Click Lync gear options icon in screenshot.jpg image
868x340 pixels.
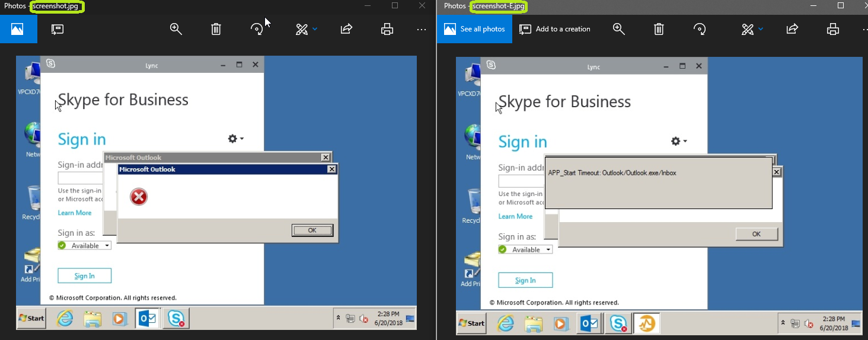[x=235, y=139]
